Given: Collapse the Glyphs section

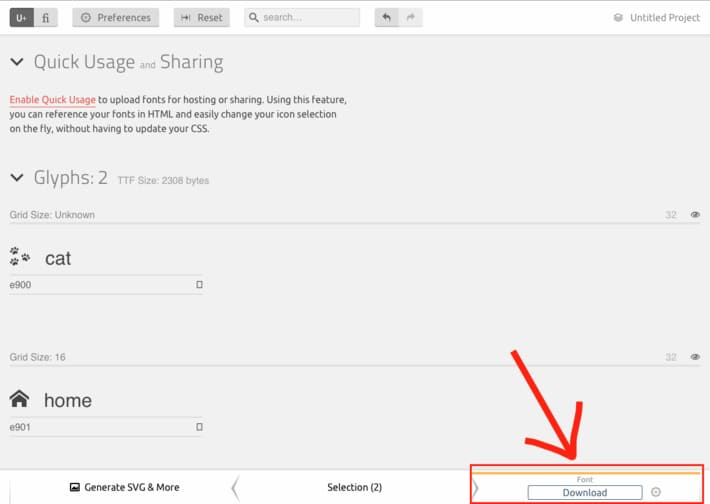Looking at the screenshot, I should 16,178.
